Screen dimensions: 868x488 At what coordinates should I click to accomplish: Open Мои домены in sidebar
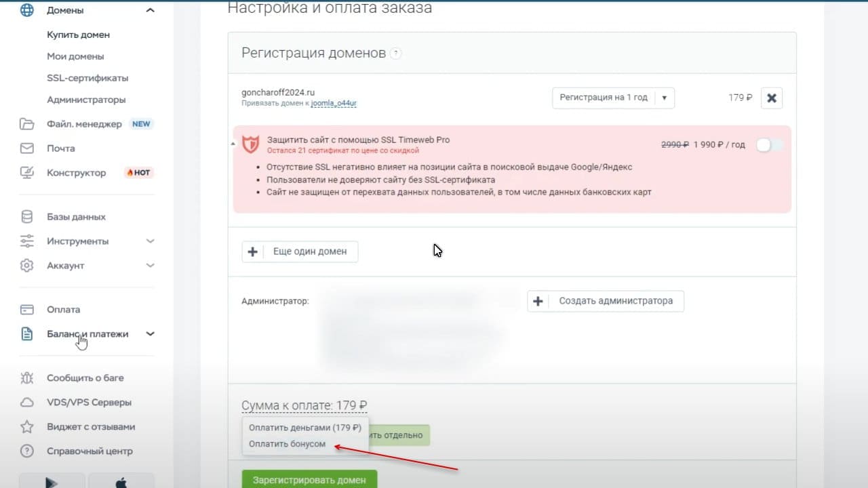(x=75, y=56)
